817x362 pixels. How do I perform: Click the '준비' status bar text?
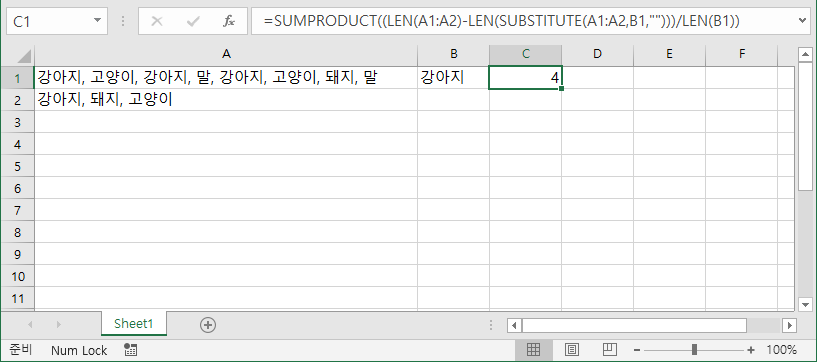coord(21,350)
